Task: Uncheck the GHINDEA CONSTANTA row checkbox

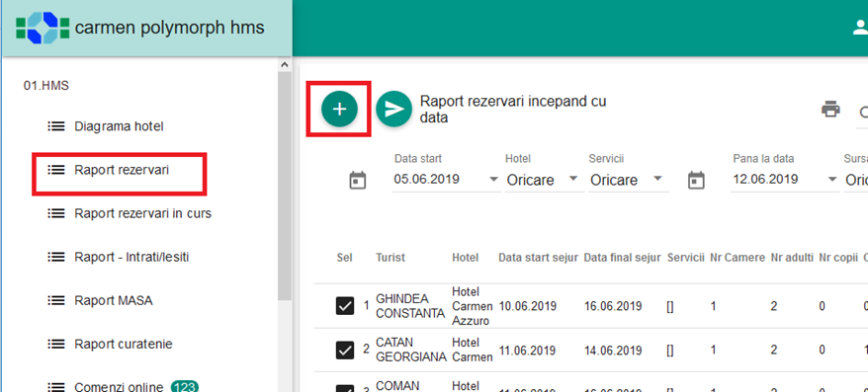Action: point(345,306)
